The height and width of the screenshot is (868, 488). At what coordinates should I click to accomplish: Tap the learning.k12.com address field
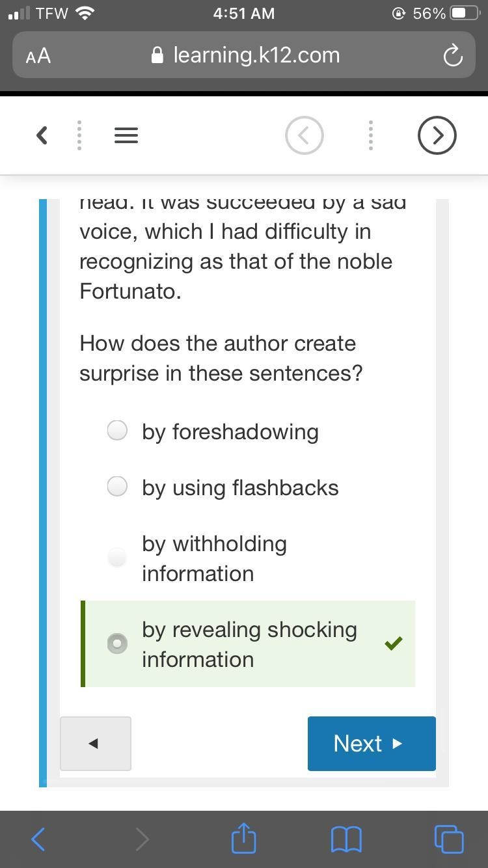244,55
